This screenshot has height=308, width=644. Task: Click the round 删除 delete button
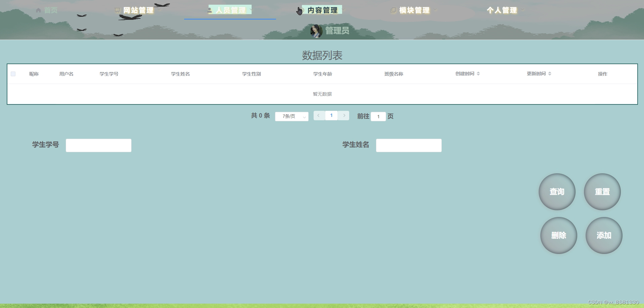pos(559,235)
